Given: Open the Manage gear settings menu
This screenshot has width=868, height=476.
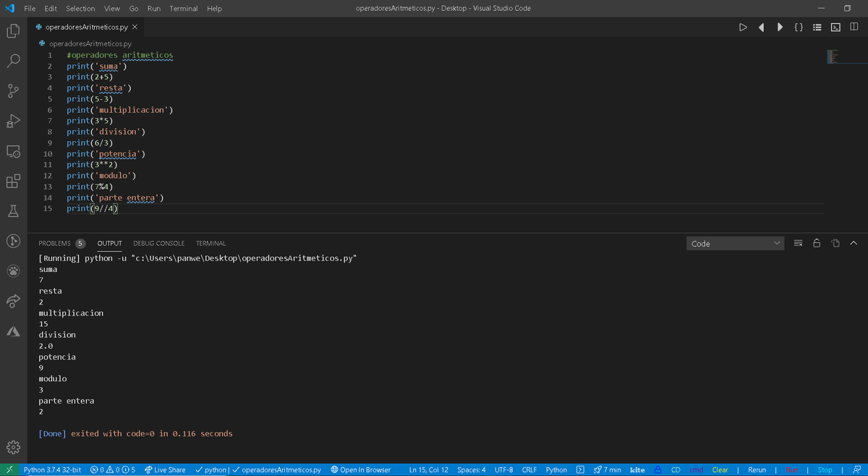Looking at the screenshot, I should point(13,446).
